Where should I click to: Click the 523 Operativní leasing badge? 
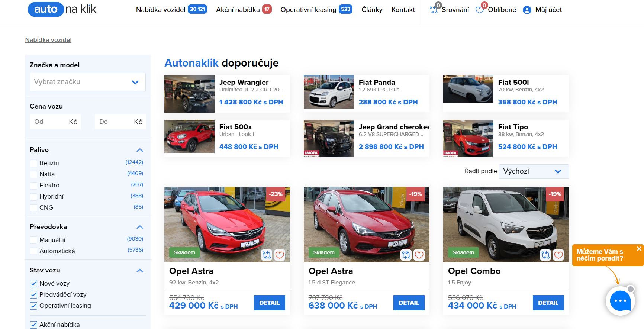[x=345, y=9]
